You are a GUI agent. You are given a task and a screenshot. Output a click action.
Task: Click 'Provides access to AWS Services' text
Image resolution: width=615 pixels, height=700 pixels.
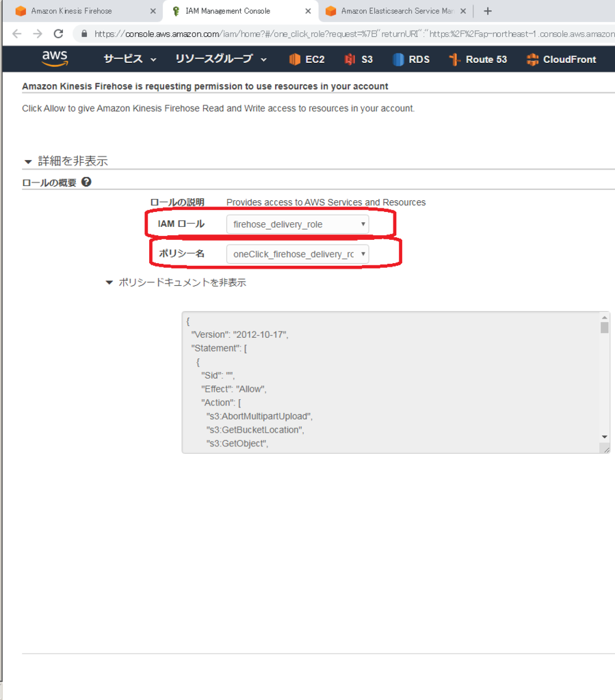point(326,202)
